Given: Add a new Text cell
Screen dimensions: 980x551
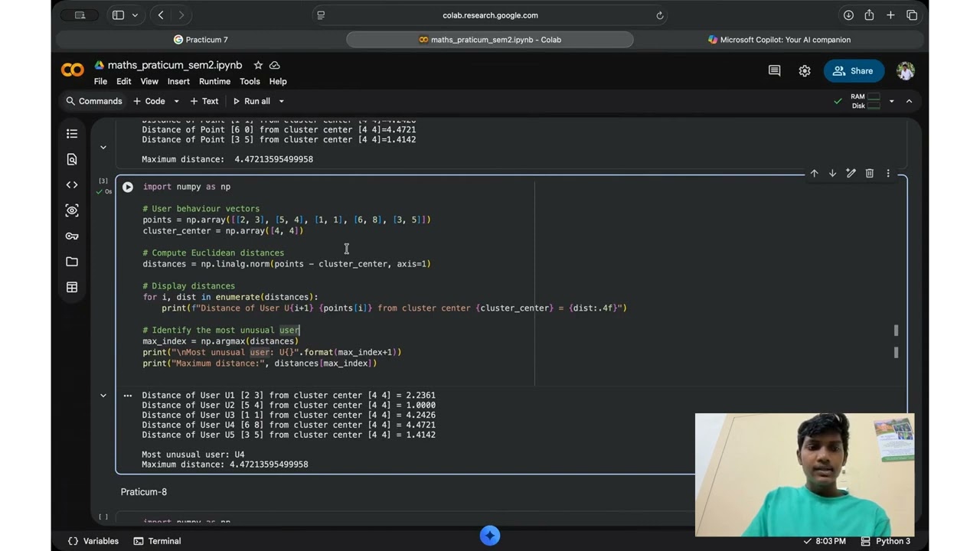Looking at the screenshot, I should coord(204,101).
